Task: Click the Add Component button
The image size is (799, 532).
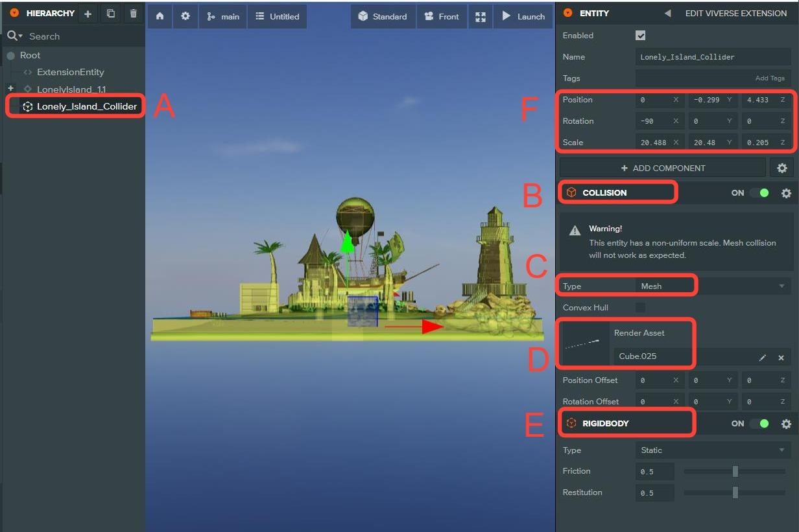Action: point(663,168)
